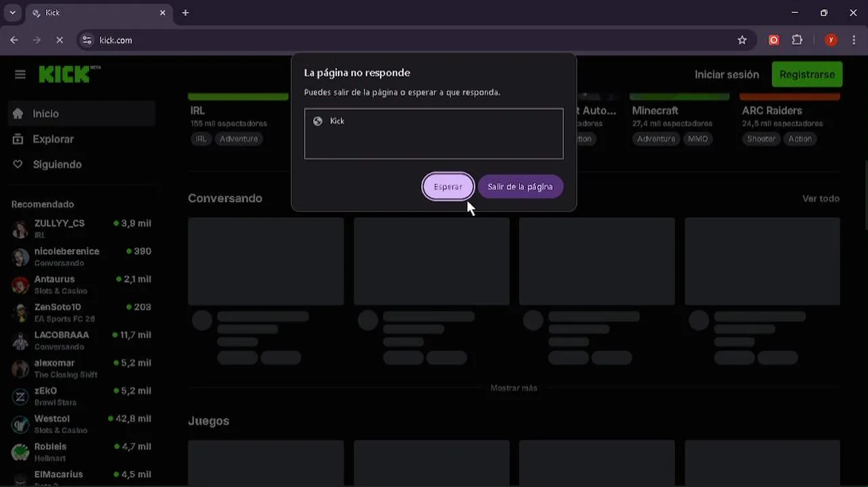This screenshot has width=868, height=487.
Task: Go back to previous page
Action: (14, 40)
